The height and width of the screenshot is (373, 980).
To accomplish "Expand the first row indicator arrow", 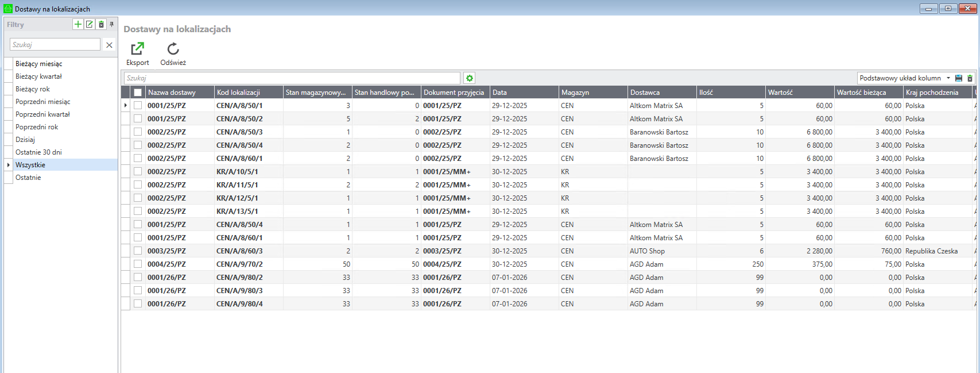I will pos(126,106).
